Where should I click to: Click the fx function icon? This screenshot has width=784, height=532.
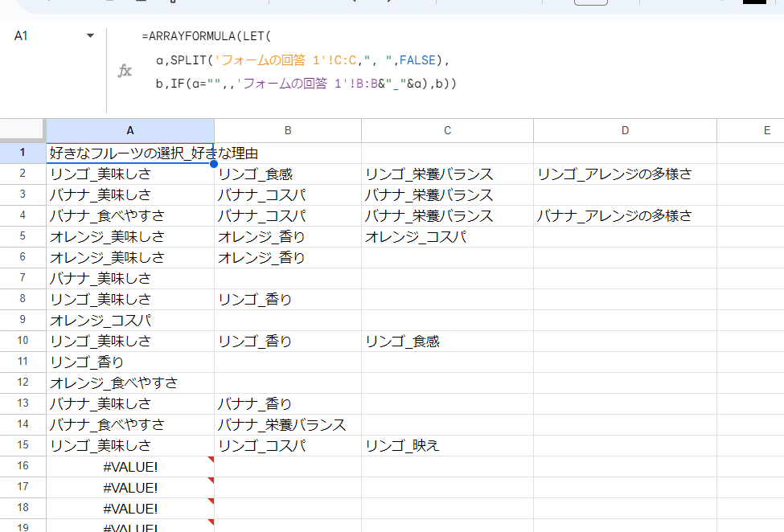[x=125, y=71]
